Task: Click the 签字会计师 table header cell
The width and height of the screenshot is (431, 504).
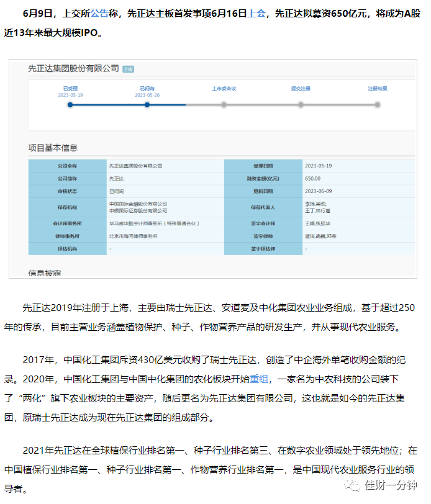Action: click(x=263, y=223)
